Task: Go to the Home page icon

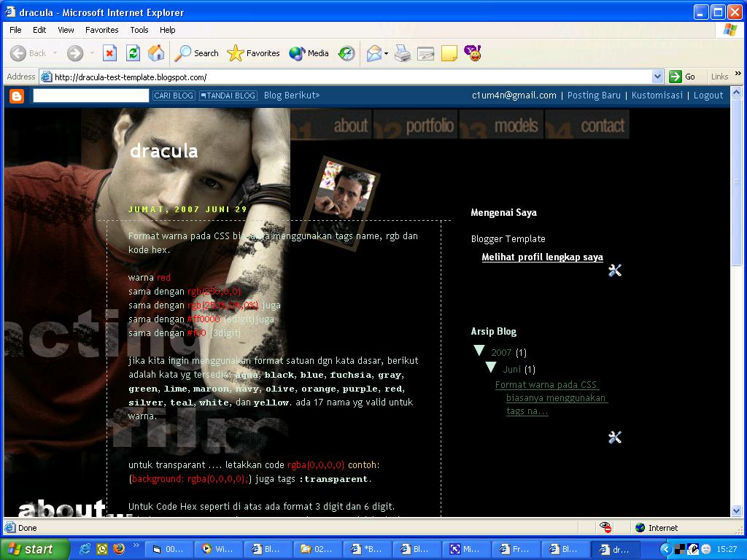Action: tap(156, 53)
